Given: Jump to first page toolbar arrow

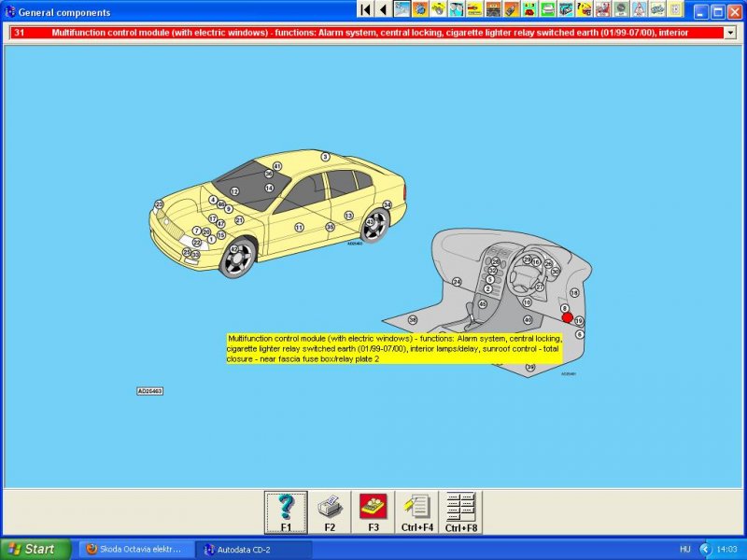Looking at the screenshot, I should [x=365, y=9].
